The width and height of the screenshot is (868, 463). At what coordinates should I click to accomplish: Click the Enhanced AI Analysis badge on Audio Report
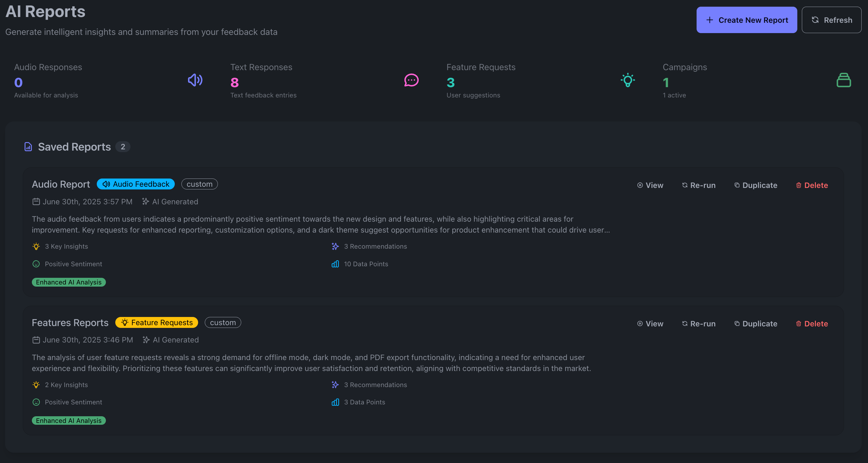click(69, 282)
